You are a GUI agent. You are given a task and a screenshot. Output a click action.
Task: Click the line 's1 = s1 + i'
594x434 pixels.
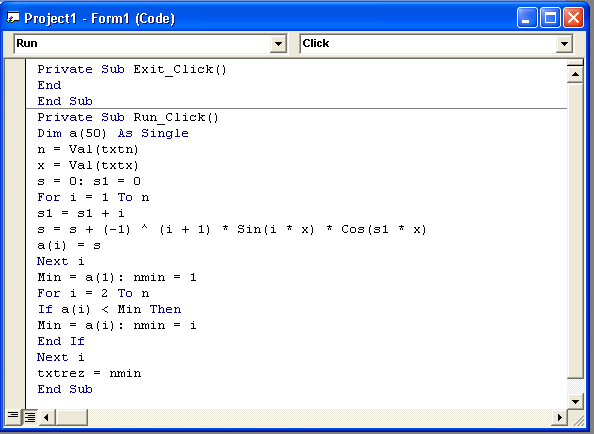(81, 213)
